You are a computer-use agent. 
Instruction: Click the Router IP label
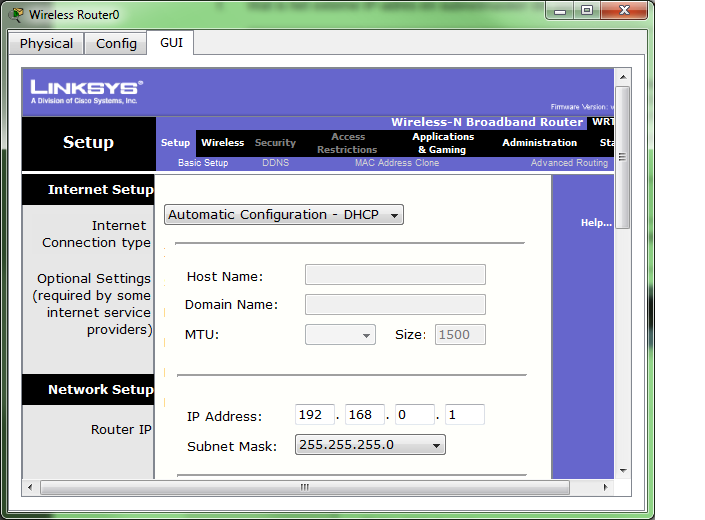coord(121,430)
